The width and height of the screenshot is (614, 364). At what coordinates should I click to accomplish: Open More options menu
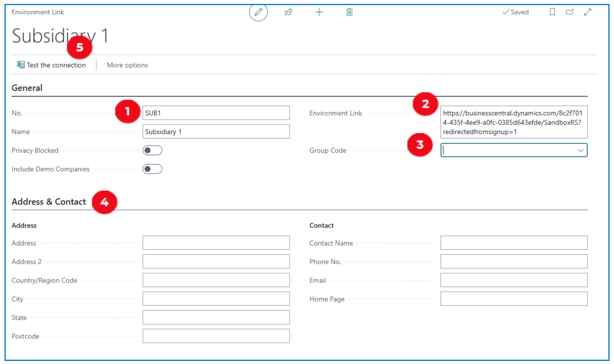[x=127, y=65]
